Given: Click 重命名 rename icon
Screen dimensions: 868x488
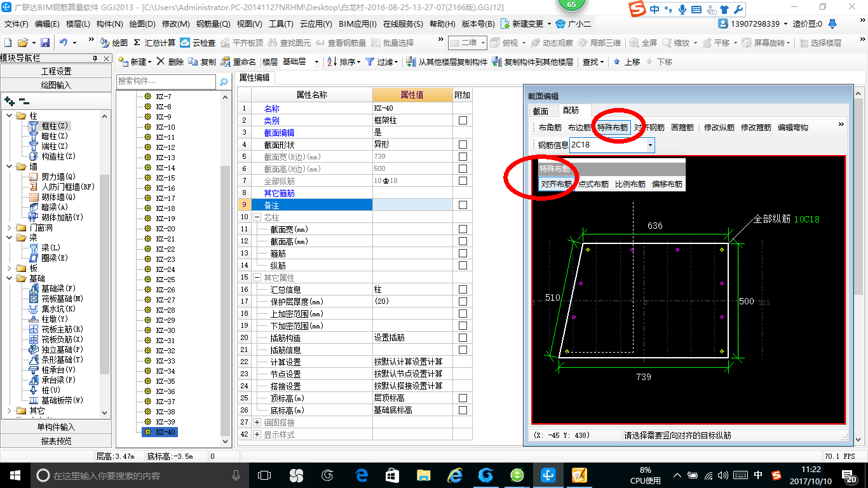Looking at the screenshot, I should click(x=239, y=62).
